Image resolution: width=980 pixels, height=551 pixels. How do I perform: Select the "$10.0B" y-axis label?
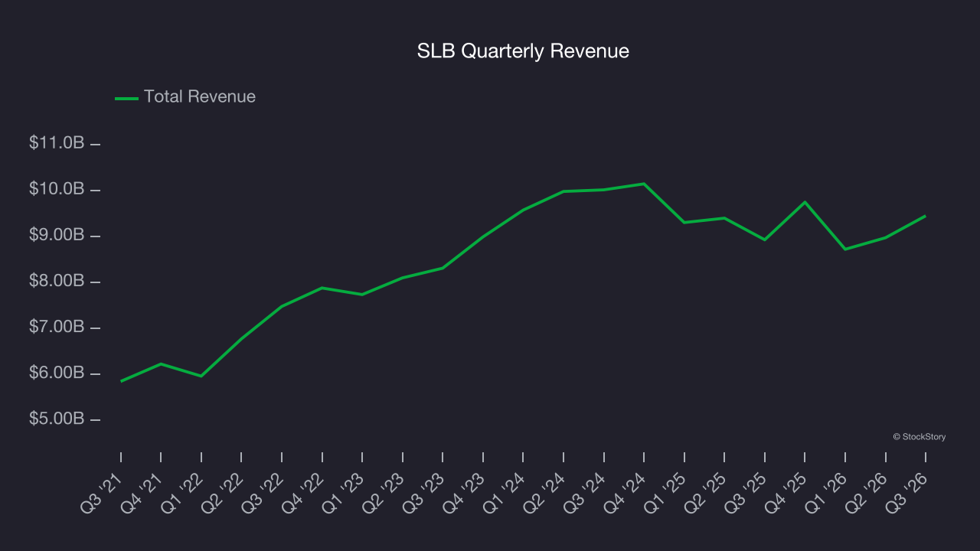tap(57, 189)
